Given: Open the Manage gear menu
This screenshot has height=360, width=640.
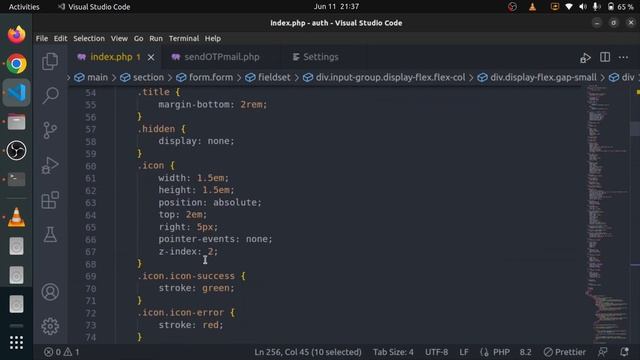Looking at the screenshot, I should (50, 326).
